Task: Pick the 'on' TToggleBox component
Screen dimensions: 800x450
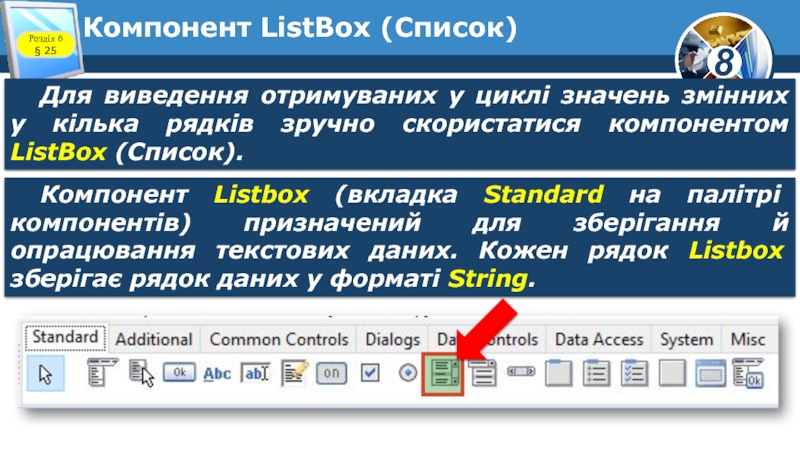Action: [x=331, y=373]
